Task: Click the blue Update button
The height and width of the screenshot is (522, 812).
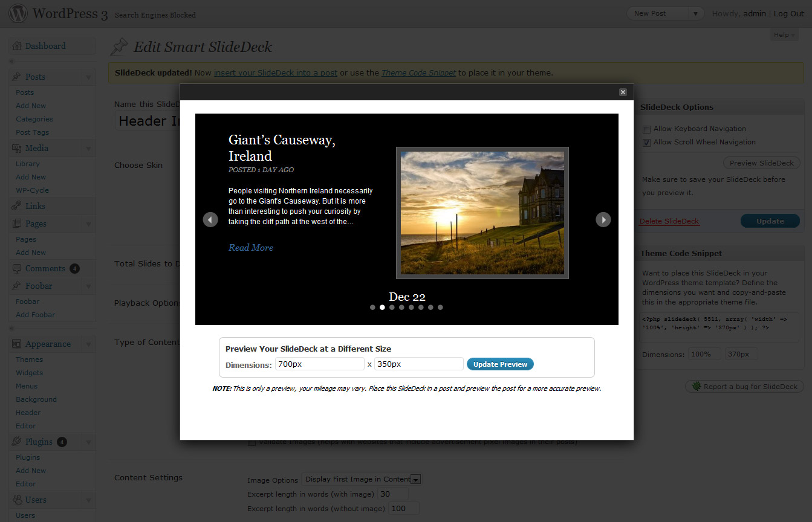Action: point(770,221)
